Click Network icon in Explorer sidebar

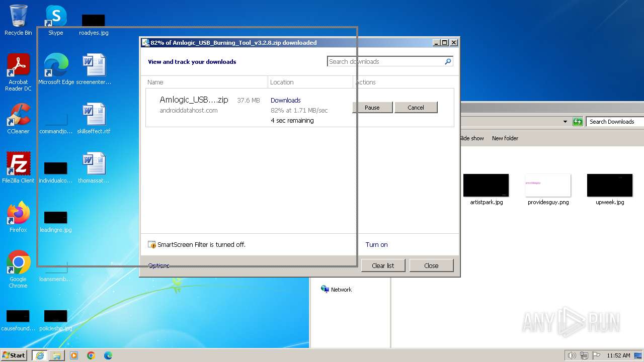click(x=336, y=290)
